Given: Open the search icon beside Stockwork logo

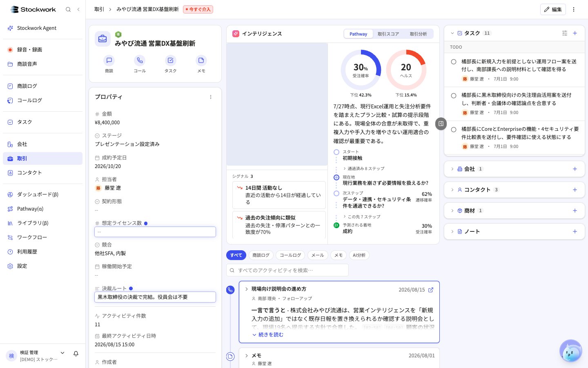Looking at the screenshot, I should 68,9.
